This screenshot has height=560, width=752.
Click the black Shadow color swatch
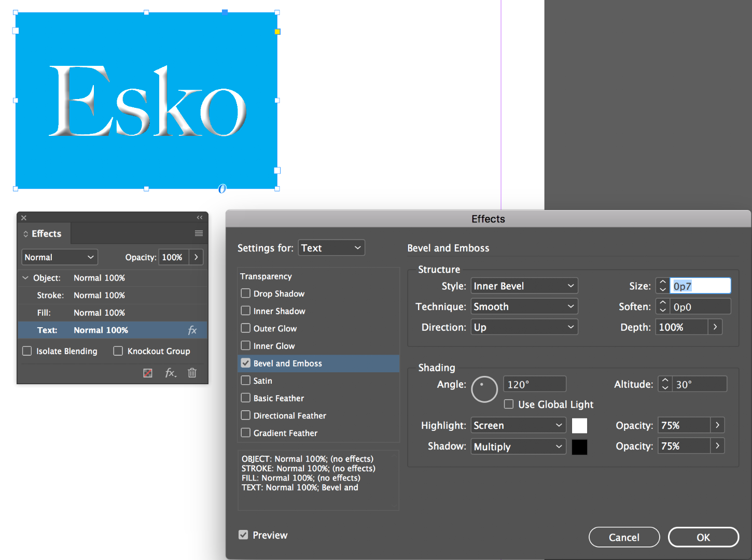coord(579,446)
